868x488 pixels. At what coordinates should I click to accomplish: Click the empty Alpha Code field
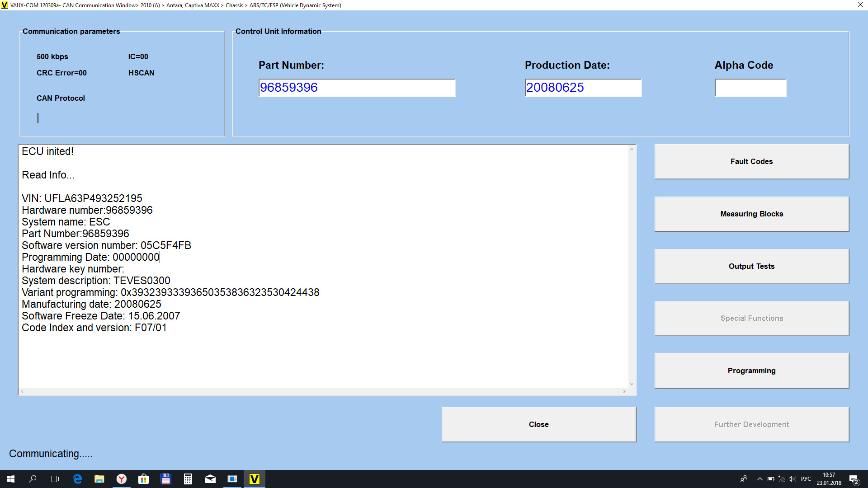[750, 88]
